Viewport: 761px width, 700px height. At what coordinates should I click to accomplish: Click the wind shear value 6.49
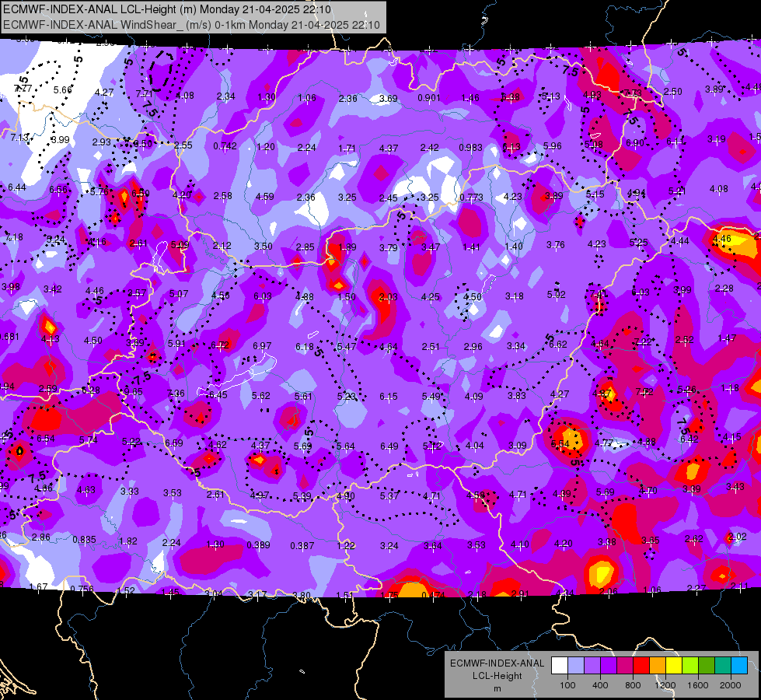click(x=389, y=446)
